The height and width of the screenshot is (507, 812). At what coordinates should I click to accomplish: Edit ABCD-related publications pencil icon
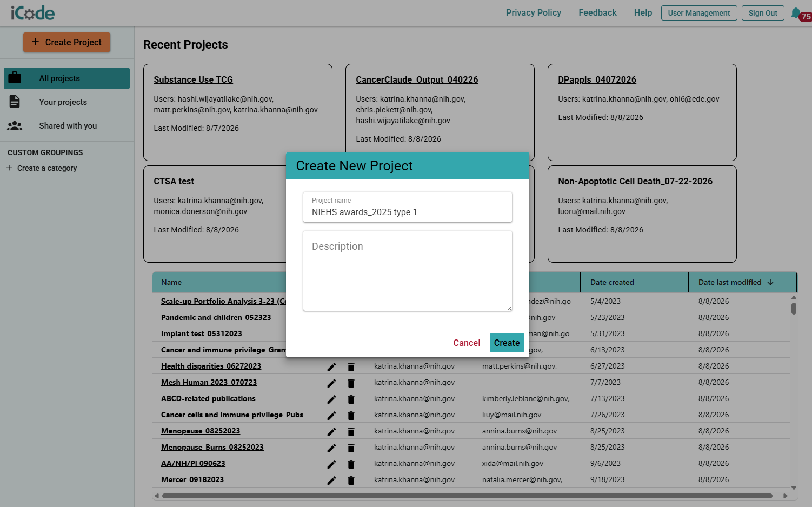click(331, 399)
